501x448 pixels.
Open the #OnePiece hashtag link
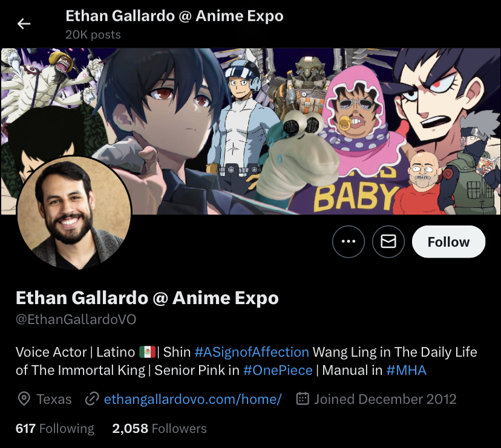(x=278, y=370)
